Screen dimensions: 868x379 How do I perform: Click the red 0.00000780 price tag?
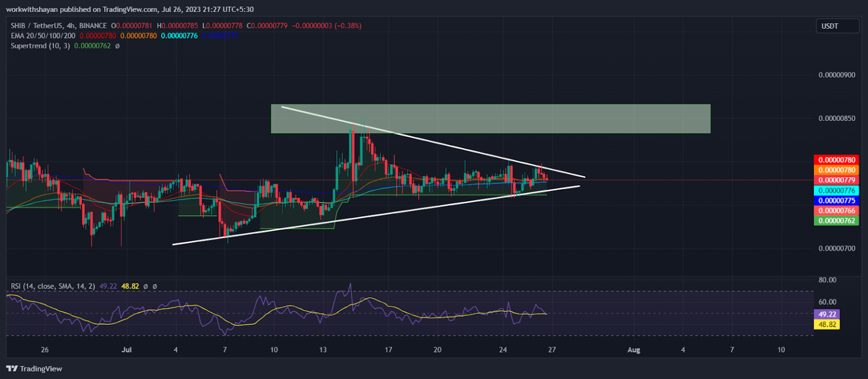click(x=835, y=160)
